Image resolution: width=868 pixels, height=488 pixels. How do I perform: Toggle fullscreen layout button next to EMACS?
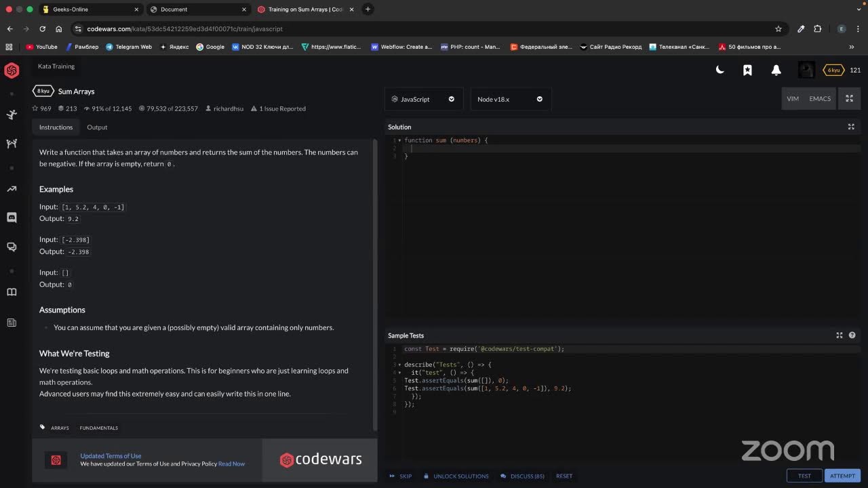[849, 98]
